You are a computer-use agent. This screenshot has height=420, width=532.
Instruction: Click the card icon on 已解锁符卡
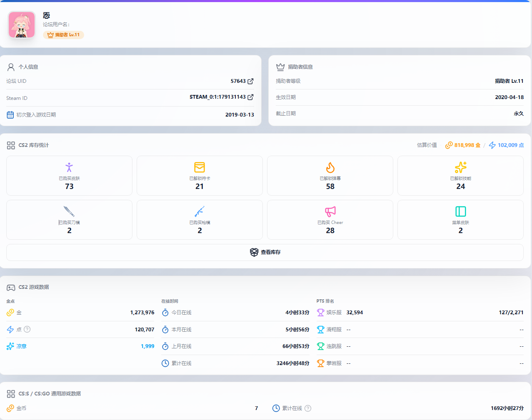[x=200, y=167]
